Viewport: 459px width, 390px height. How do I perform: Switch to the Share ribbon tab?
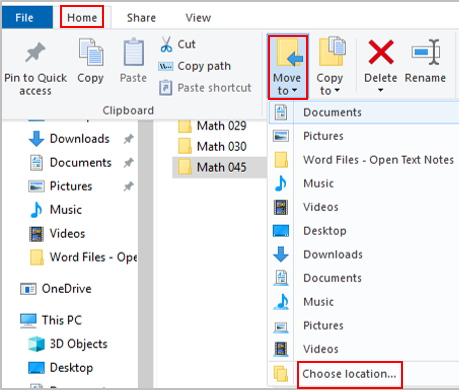coord(141,17)
